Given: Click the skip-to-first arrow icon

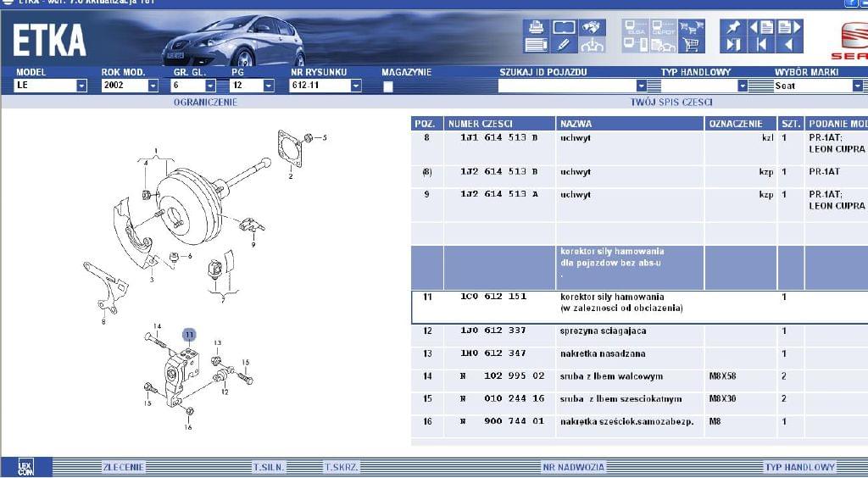Looking at the screenshot, I should pyautogui.click(x=762, y=45).
